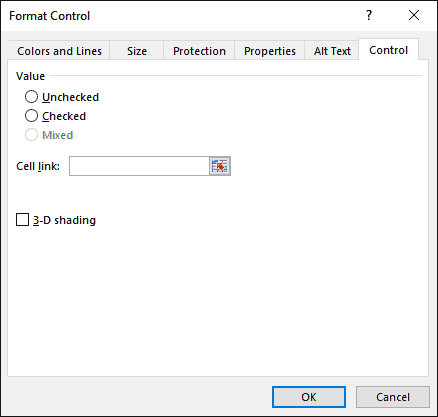Dismiss the dialog with Cancel
This screenshot has height=417, width=438.
(x=393, y=397)
